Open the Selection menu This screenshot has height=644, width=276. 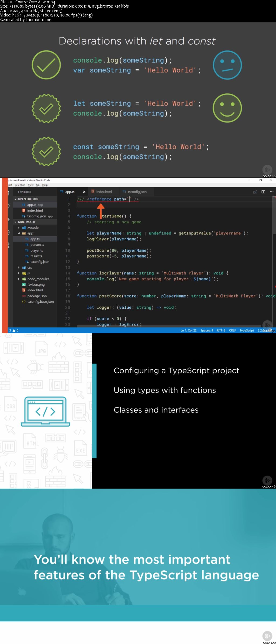(x=20, y=185)
